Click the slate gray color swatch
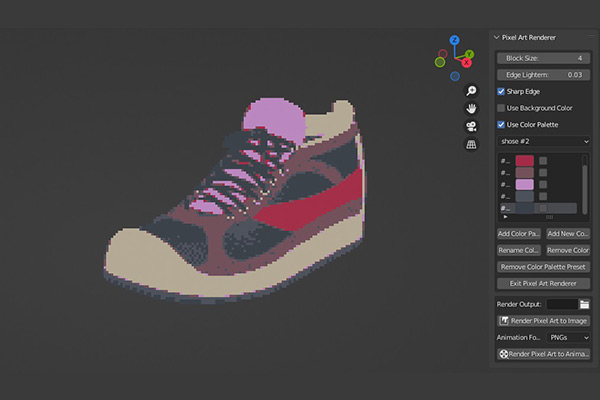600x400 pixels. (x=525, y=196)
